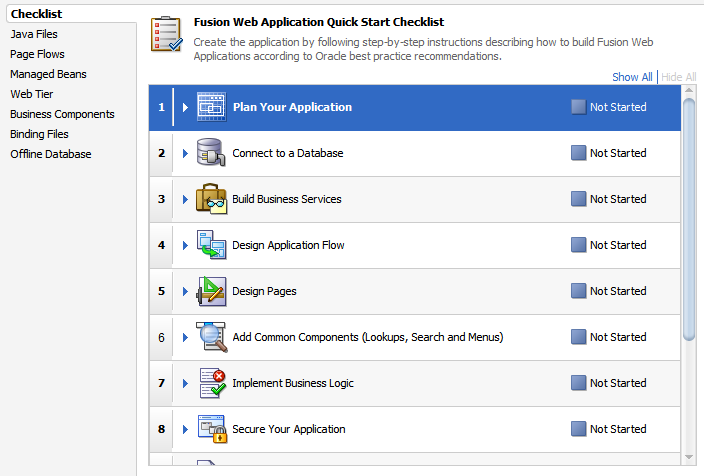The image size is (704, 476).
Task: Toggle status checkbox for Design Pages
Action: [578, 291]
